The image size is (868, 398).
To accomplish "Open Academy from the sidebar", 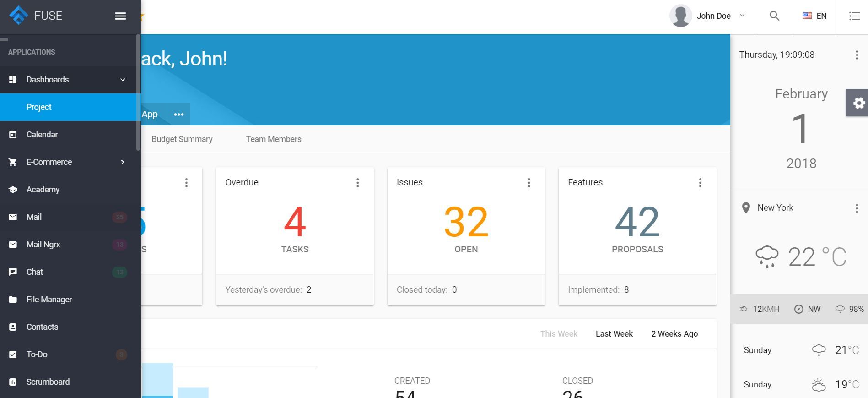I will pos(70,190).
